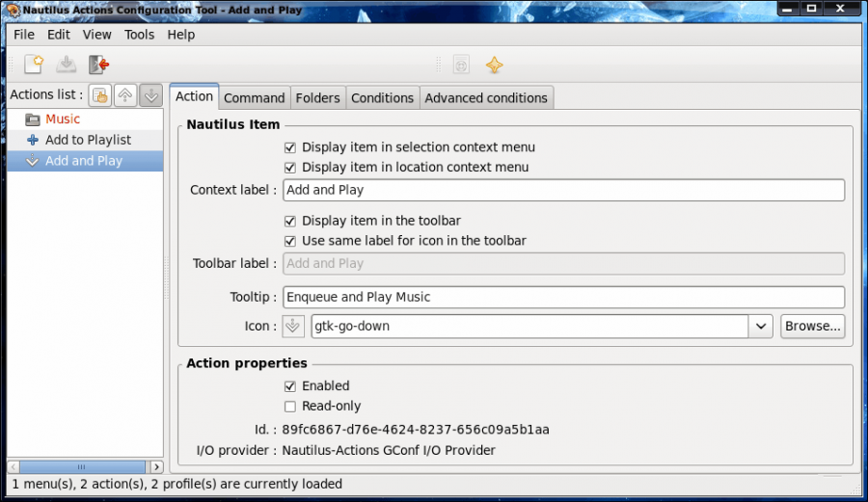Open the icon name dropdown arrow
868x502 pixels.
tap(761, 326)
